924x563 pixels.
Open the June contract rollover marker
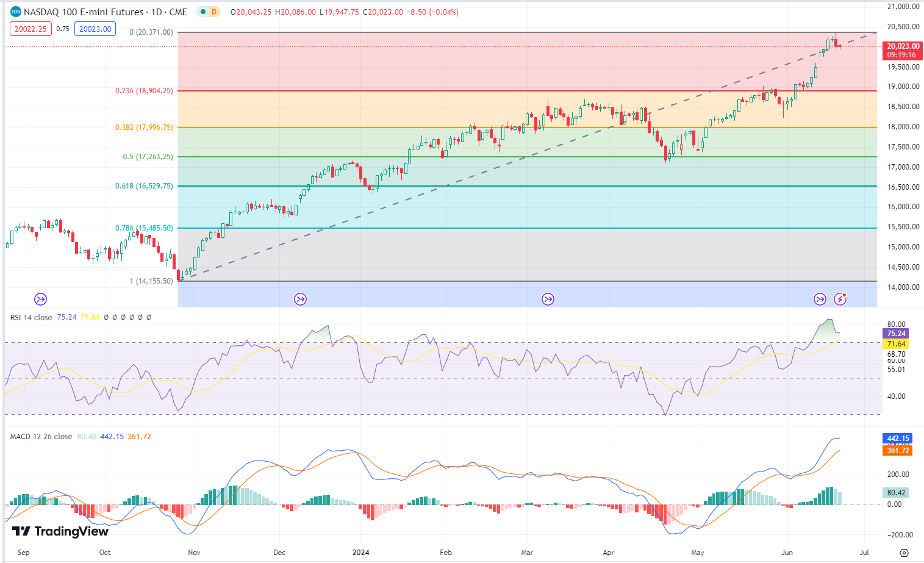(x=820, y=299)
